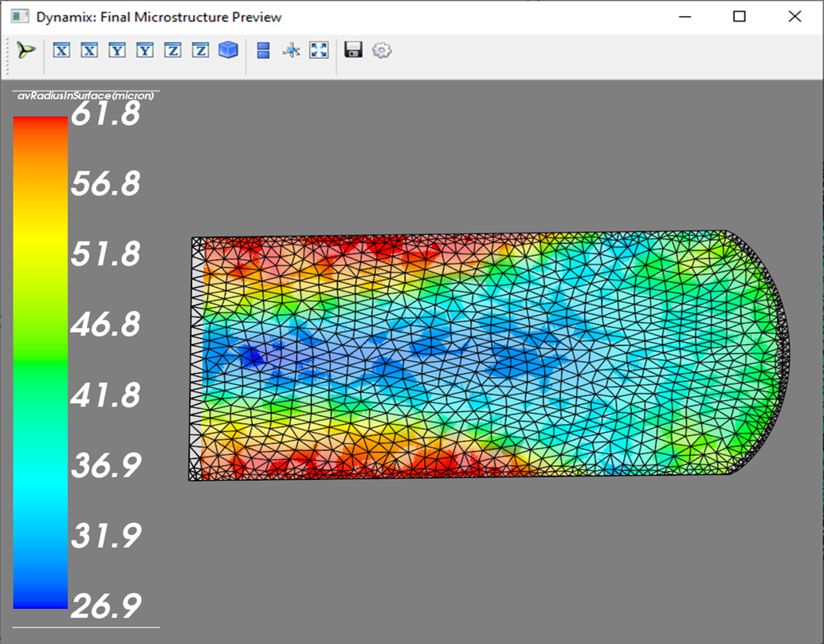Toggle the split viewport layout icon
Screen dimensions: 824x644
tap(263, 50)
